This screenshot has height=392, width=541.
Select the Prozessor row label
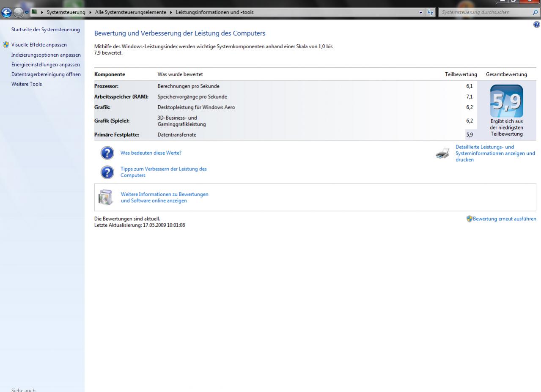(x=106, y=86)
